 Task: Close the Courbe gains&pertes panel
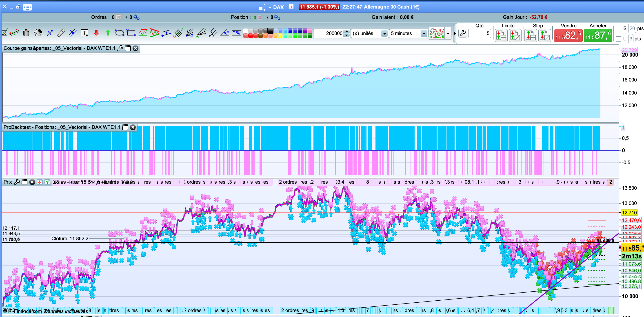tap(135, 48)
